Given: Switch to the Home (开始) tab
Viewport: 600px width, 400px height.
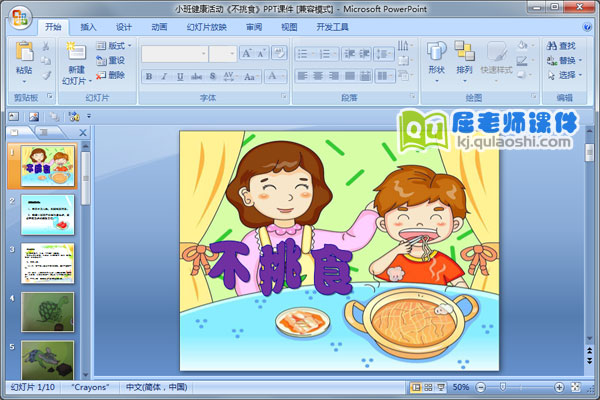Looking at the screenshot, I should point(53,27).
